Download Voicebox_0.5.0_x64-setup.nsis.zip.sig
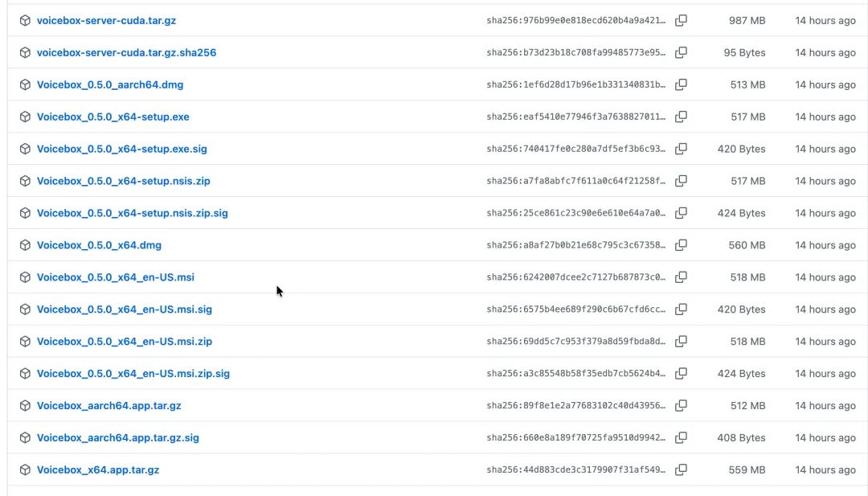 click(133, 213)
